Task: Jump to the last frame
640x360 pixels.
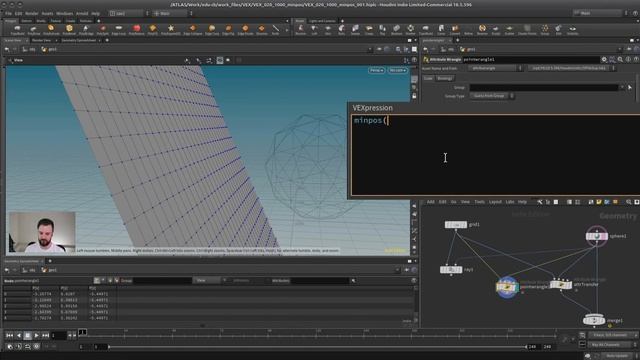Action: pyautogui.click(x=45, y=336)
